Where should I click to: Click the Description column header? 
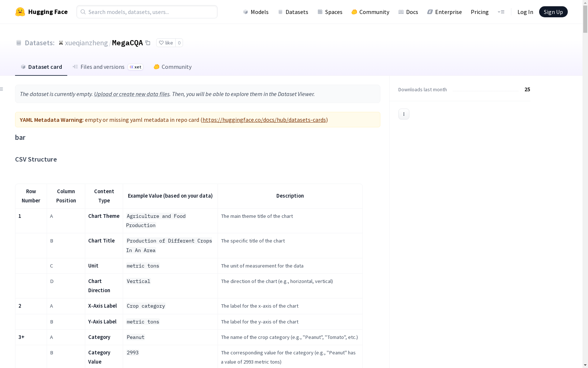tap(290, 196)
